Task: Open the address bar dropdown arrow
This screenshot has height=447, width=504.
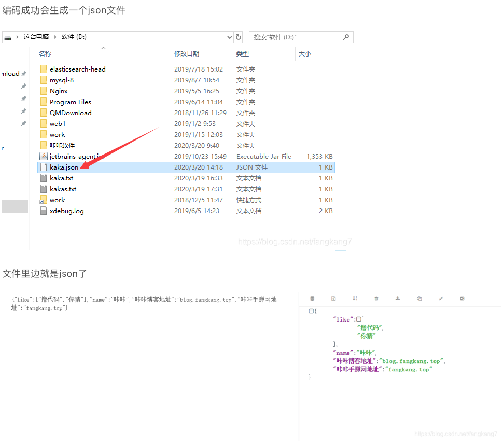Action: [x=229, y=37]
